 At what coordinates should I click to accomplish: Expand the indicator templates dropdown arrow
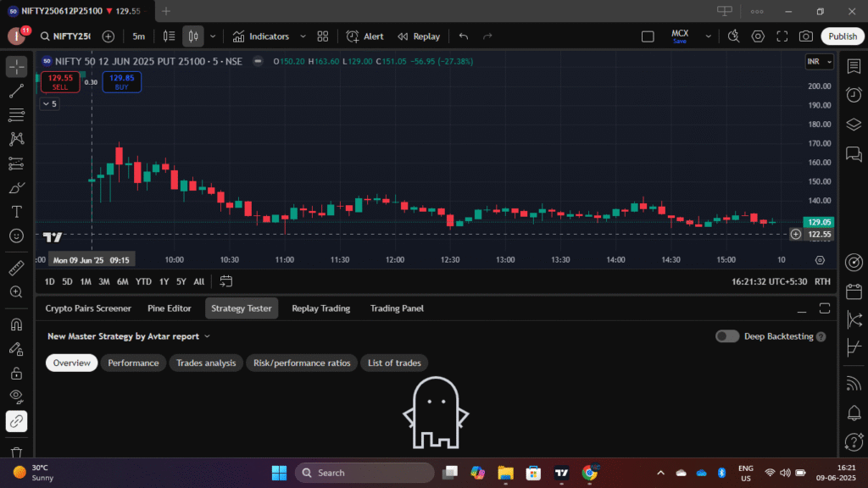(x=303, y=36)
